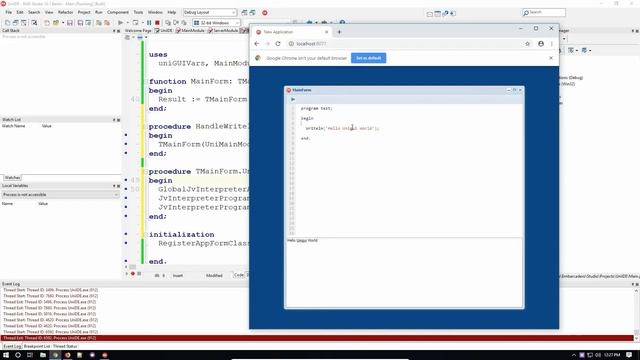Open the notification center in the system tray
The image size is (640, 360).
(x=629, y=355)
